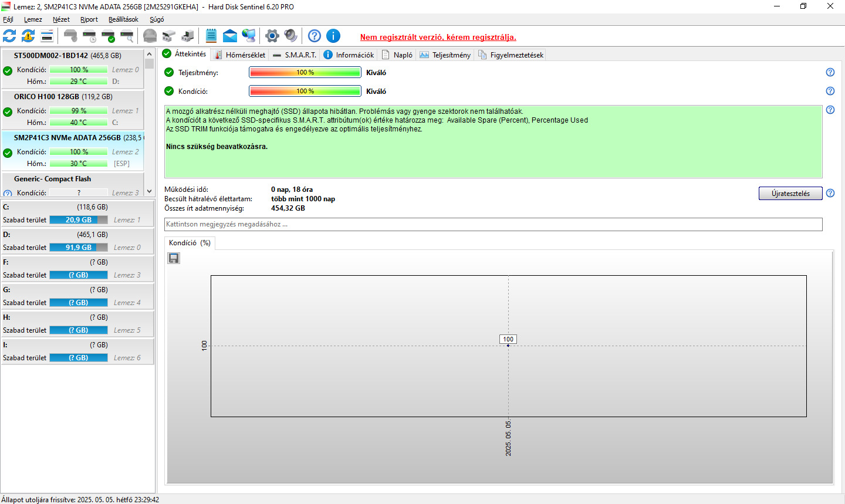Select the Generic- Compact Flash disk
The height and width of the screenshot is (504, 845).
73,184
